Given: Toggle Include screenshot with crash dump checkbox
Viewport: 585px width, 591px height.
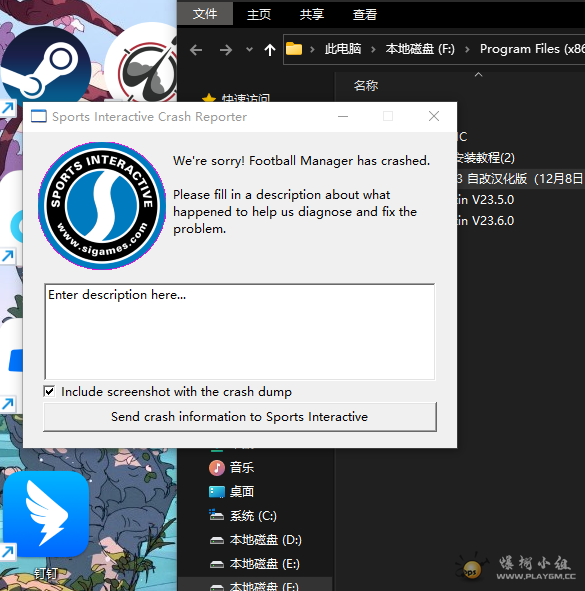Looking at the screenshot, I should [x=49, y=391].
